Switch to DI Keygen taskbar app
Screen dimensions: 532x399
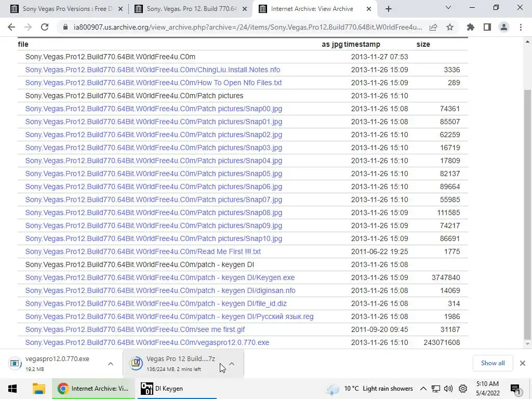coord(177,389)
